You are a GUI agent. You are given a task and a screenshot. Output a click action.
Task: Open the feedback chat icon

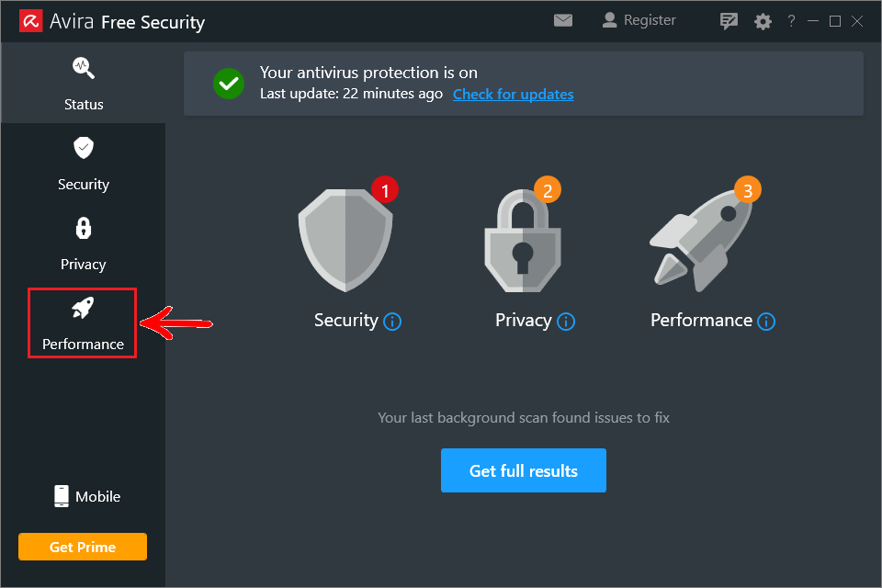pos(729,21)
